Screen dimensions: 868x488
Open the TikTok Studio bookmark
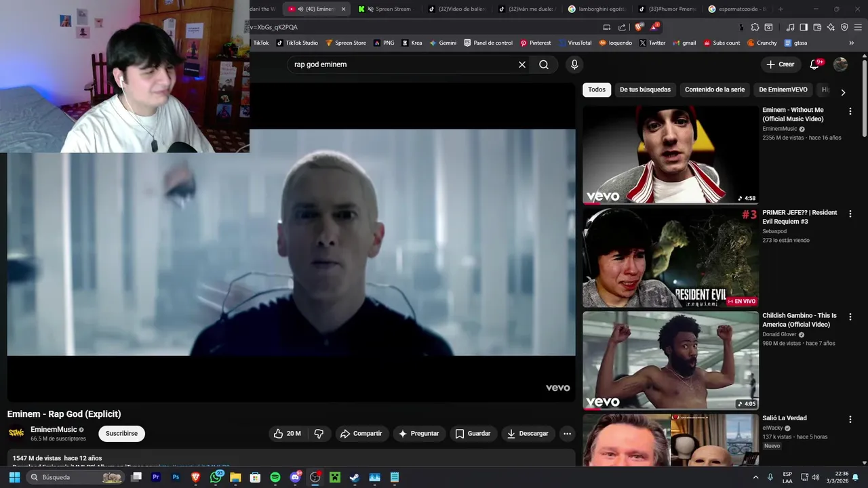pyautogui.click(x=296, y=43)
